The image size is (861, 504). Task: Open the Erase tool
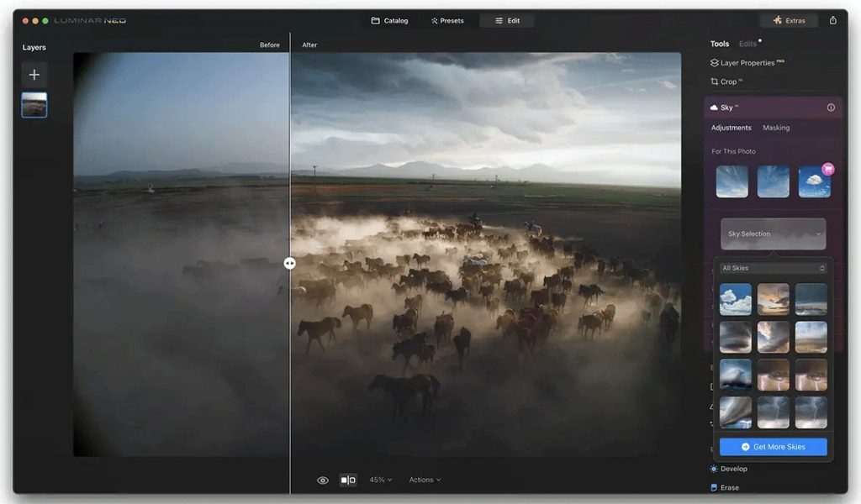click(725, 487)
